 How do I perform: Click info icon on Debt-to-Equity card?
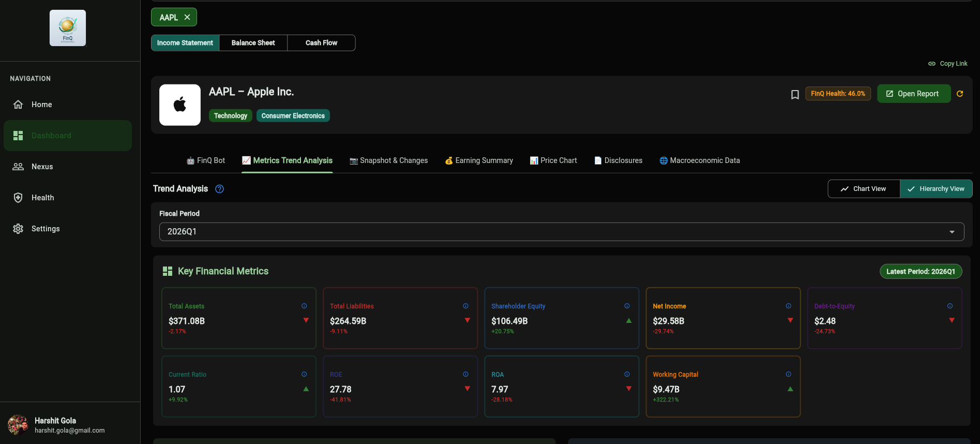[x=950, y=306]
